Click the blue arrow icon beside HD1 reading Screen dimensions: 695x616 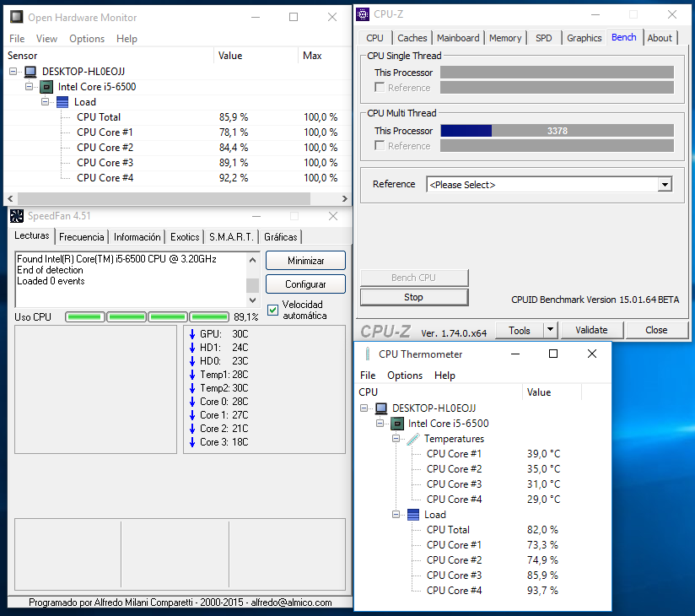point(192,348)
